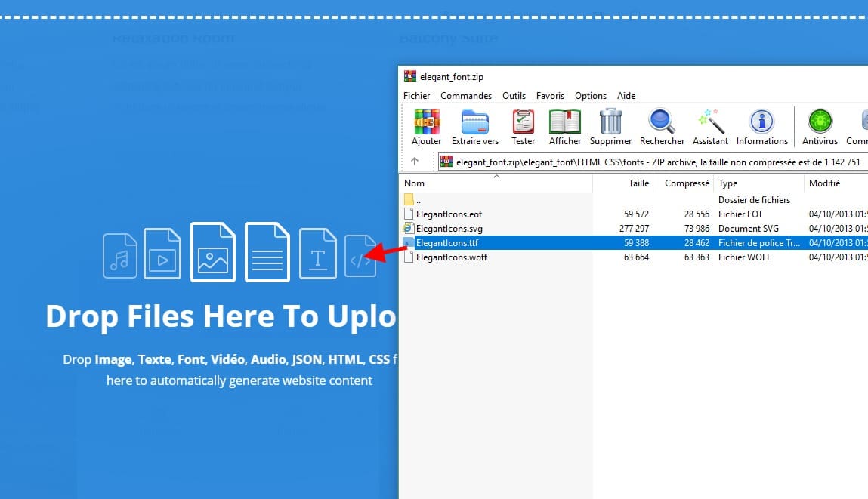Sort files by Taille column header

click(x=638, y=183)
